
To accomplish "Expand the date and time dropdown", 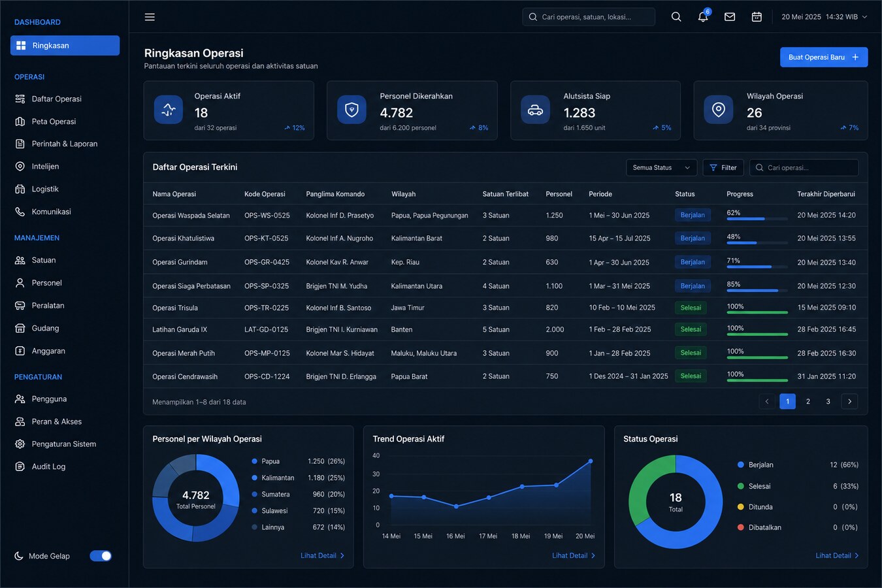I will (825, 17).
